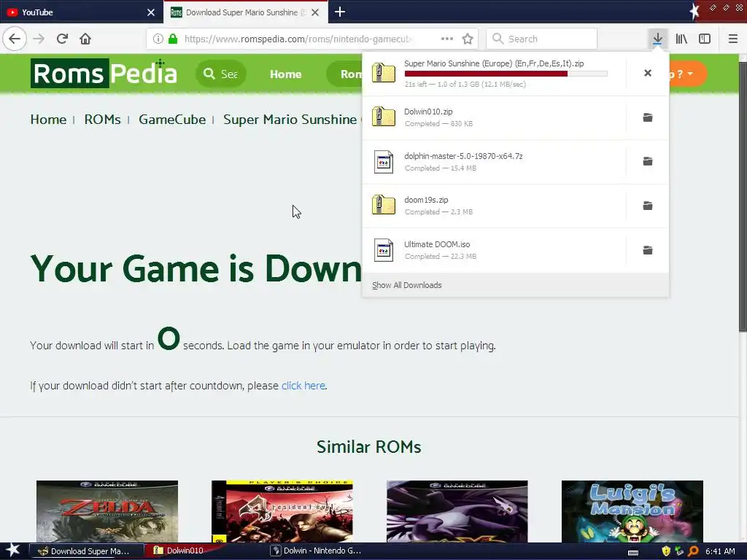Screen dimensions: 747x560
Task: Click the dolphin-master 7z file icon
Action: (x=384, y=161)
